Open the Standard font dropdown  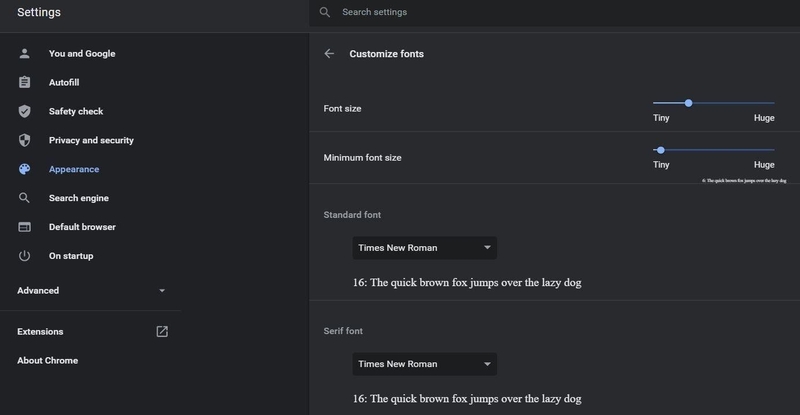pyautogui.click(x=424, y=248)
